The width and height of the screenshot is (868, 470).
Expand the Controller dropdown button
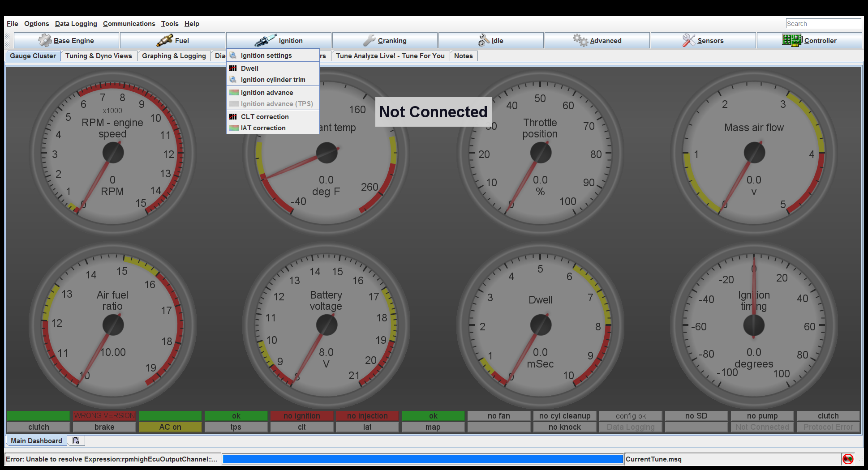809,40
